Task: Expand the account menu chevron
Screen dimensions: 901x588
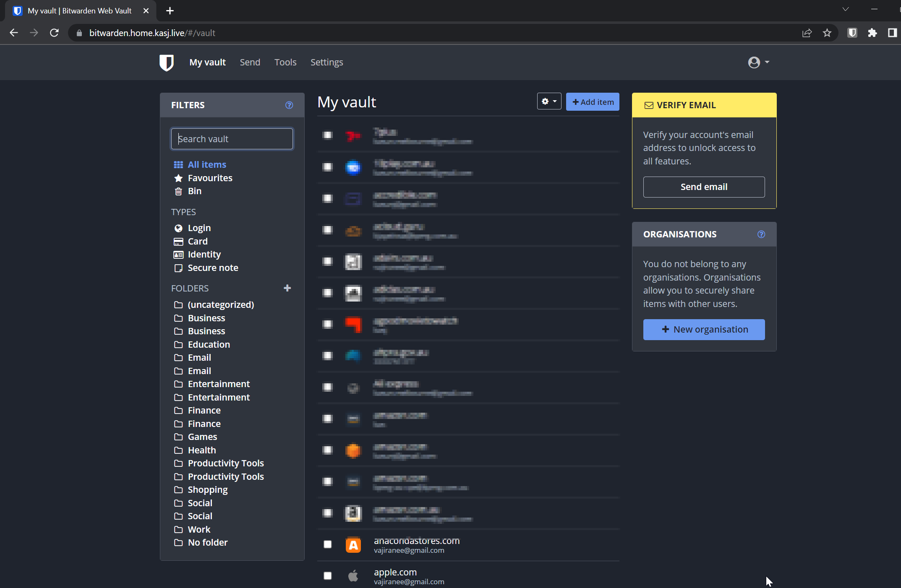Action: tap(767, 62)
